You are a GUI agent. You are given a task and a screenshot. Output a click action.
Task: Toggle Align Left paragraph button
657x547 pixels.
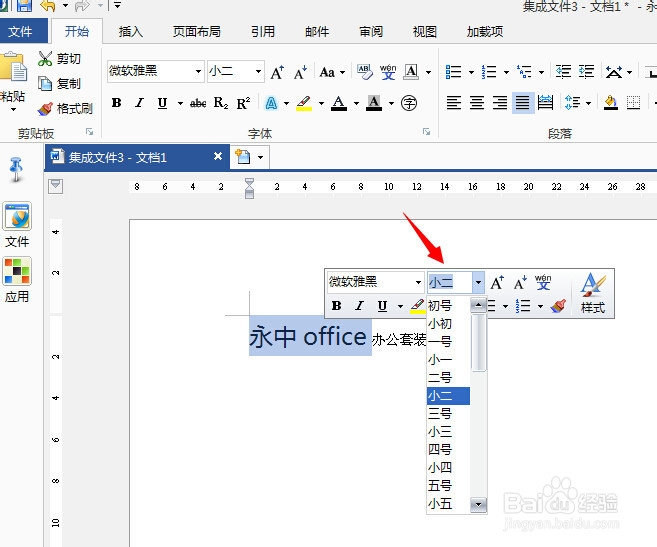click(454, 103)
